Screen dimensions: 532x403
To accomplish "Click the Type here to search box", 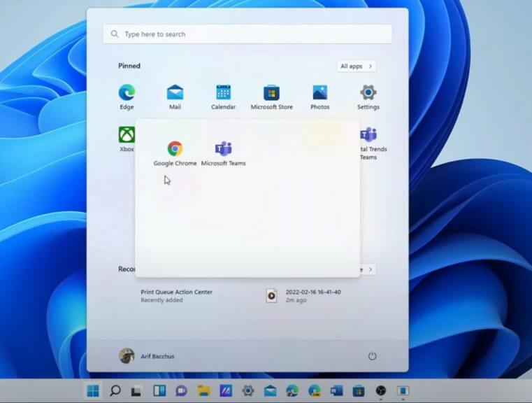I will click(247, 34).
